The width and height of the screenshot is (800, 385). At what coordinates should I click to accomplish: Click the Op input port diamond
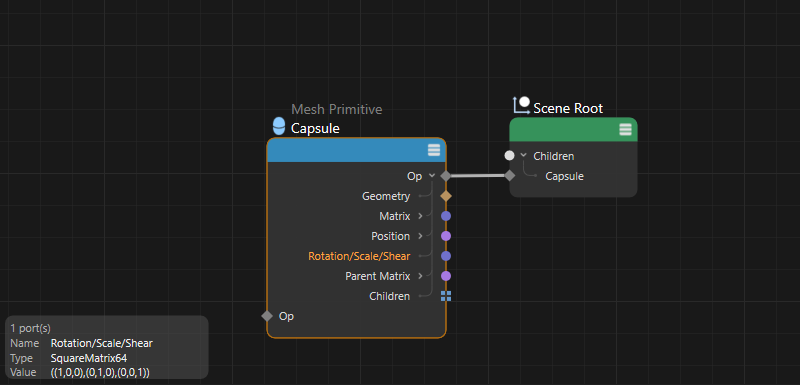(267, 316)
